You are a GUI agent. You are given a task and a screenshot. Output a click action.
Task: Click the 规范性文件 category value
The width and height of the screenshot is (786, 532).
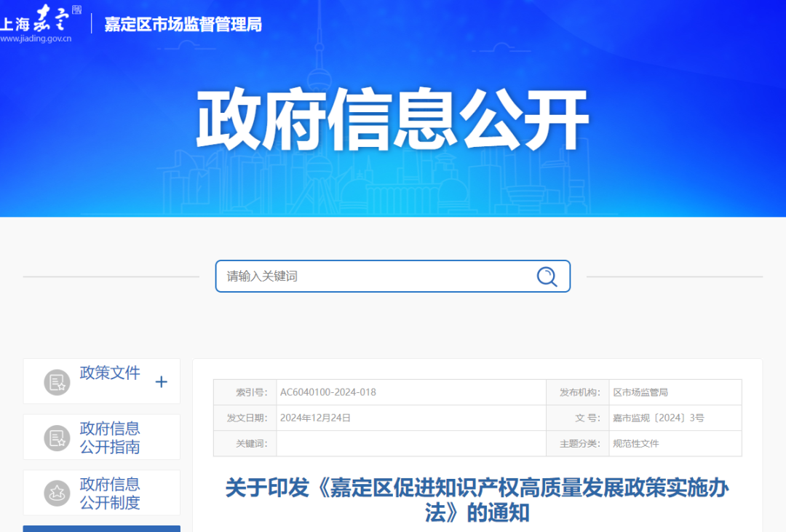point(635,443)
